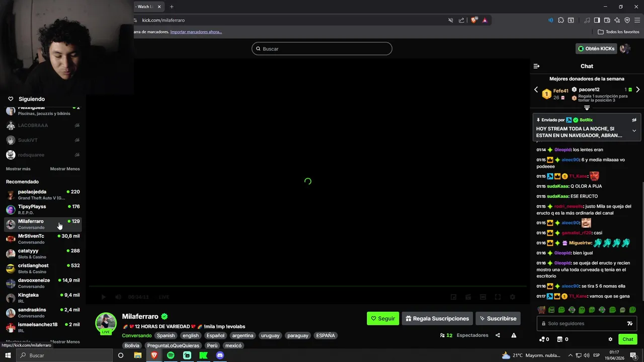The width and height of the screenshot is (644, 362).
Task: Insert first quick emote in chat bar
Action: coord(541,310)
